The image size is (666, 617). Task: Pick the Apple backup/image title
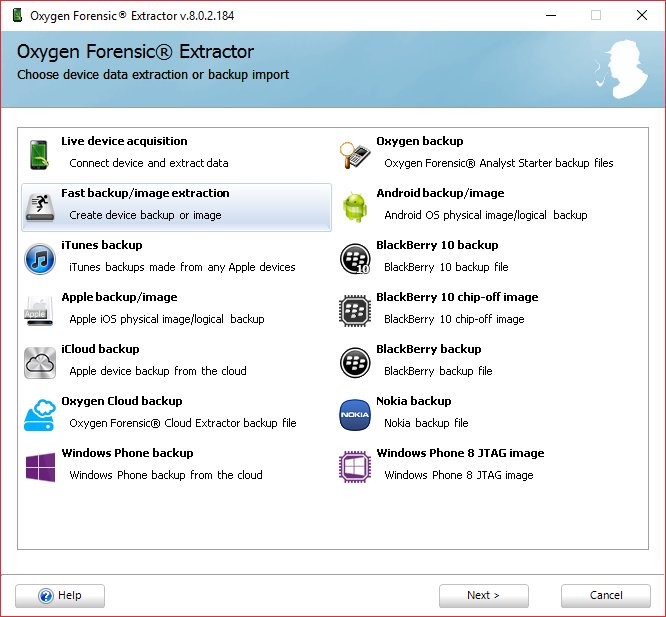(119, 297)
